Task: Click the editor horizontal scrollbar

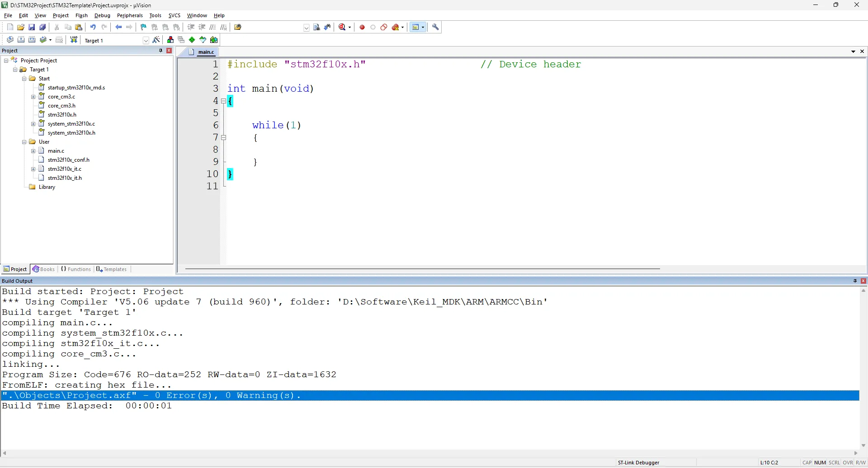Action: click(422, 269)
